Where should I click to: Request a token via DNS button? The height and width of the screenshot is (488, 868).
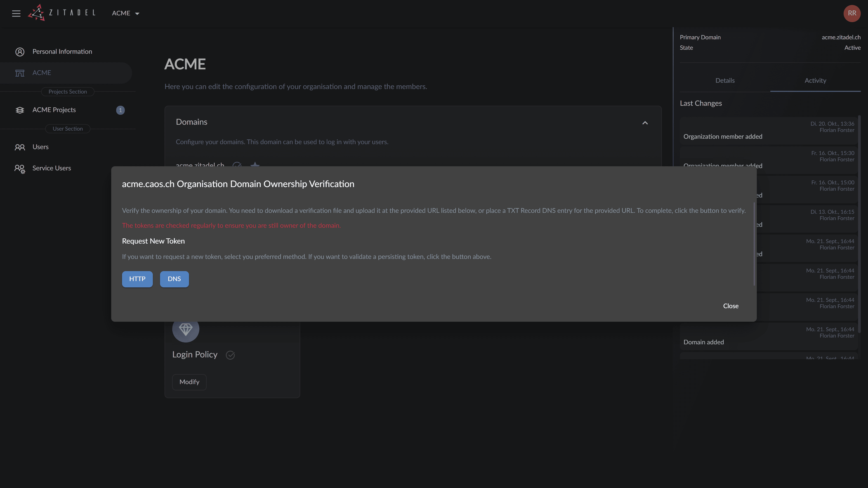174,279
